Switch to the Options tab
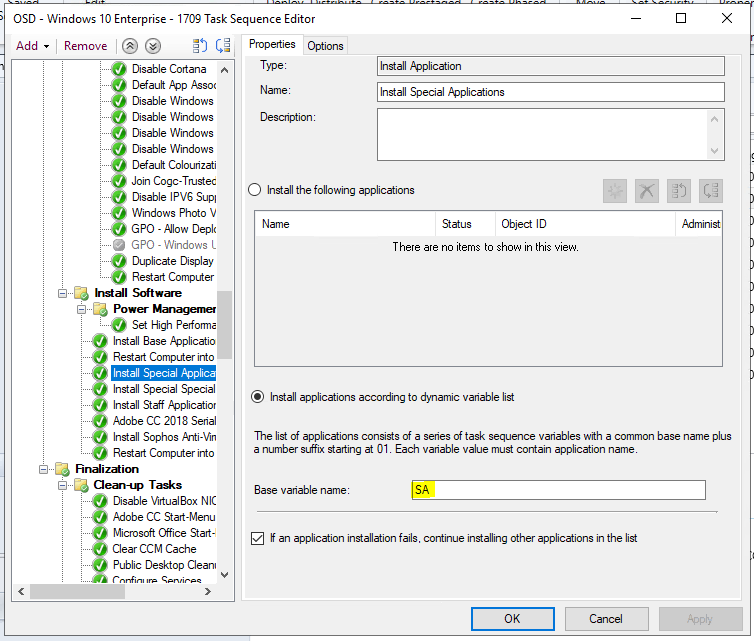This screenshot has height=641, width=754. tap(325, 46)
